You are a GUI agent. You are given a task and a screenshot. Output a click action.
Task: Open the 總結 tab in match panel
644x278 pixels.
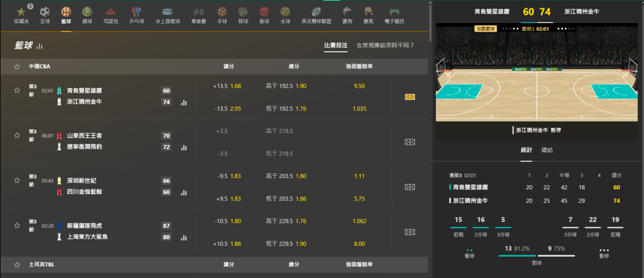pos(547,150)
